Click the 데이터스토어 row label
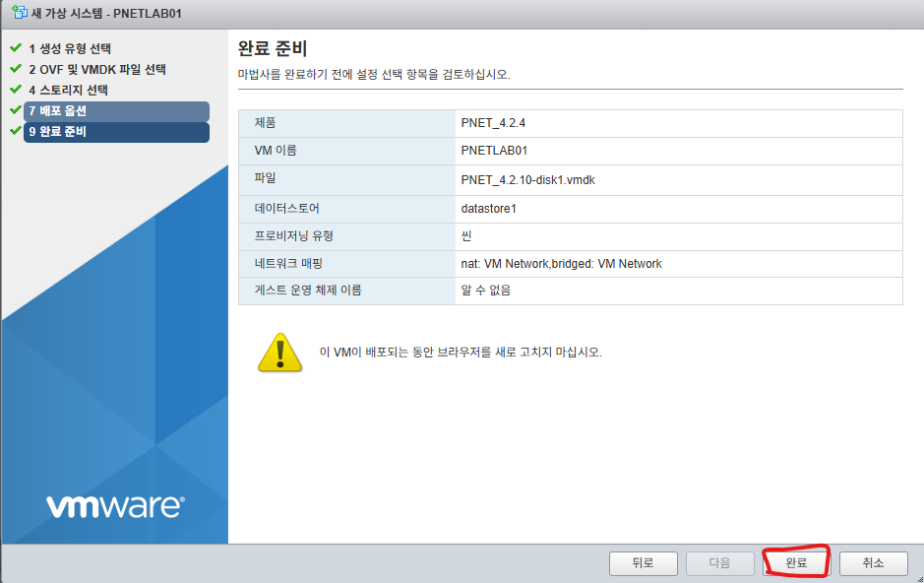Image resolution: width=924 pixels, height=583 pixels. pos(287,209)
